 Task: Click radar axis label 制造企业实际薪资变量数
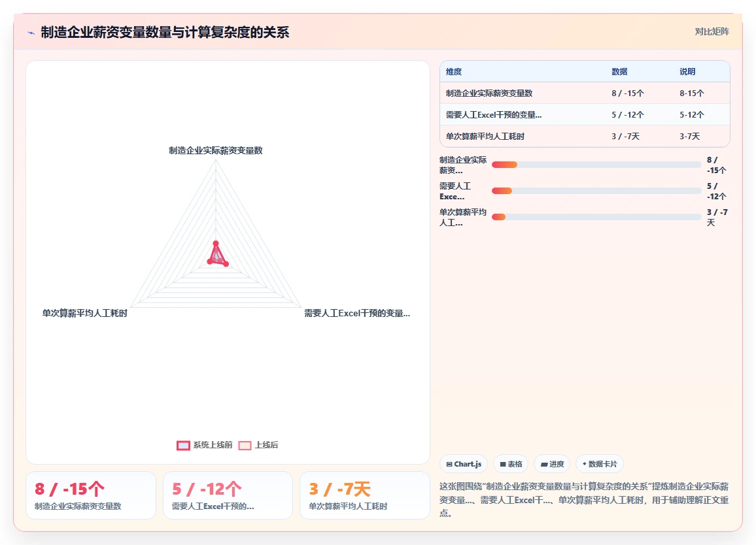[216, 150]
